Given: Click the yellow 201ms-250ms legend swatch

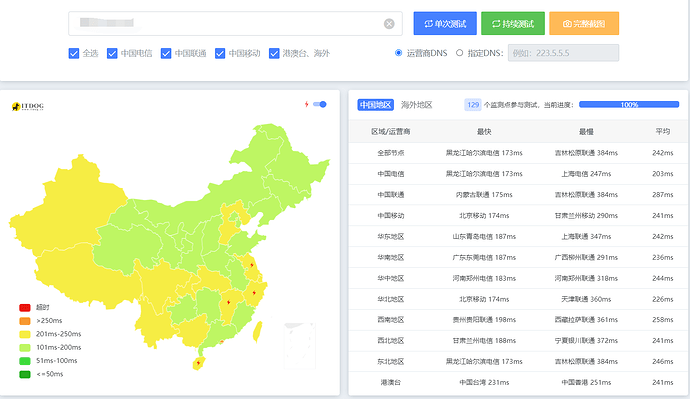Looking at the screenshot, I should tap(25, 334).
